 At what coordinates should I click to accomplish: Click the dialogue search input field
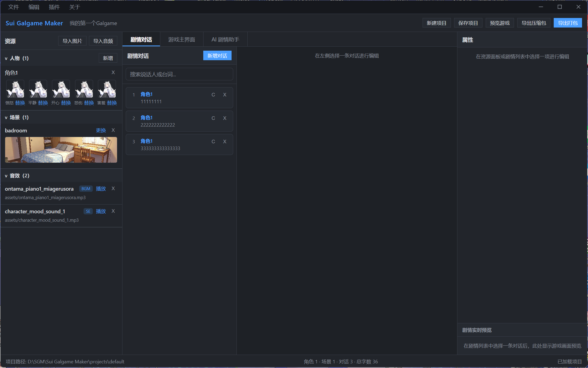(x=179, y=74)
